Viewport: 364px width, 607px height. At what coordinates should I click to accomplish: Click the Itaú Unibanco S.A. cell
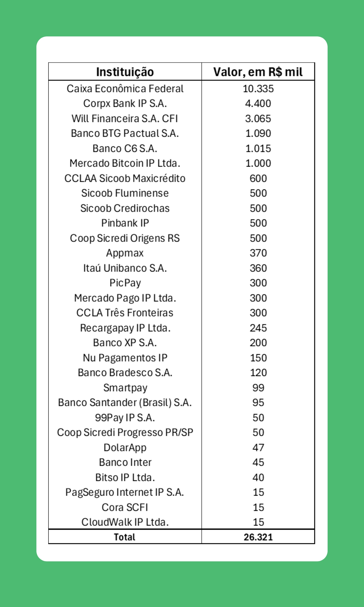pyautogui.click(x=125, y=268)
